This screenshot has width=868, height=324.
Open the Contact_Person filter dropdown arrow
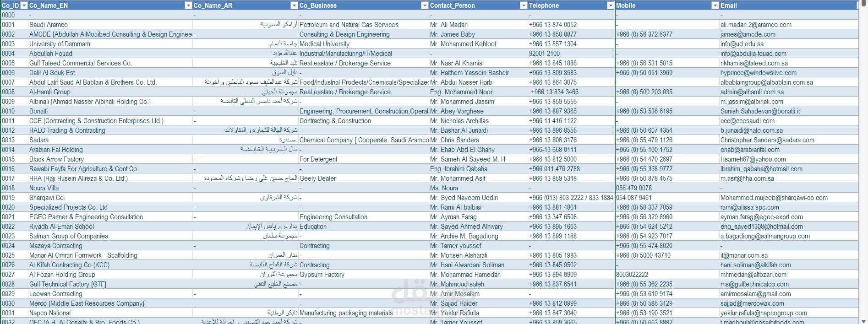[x=524, y=5]
